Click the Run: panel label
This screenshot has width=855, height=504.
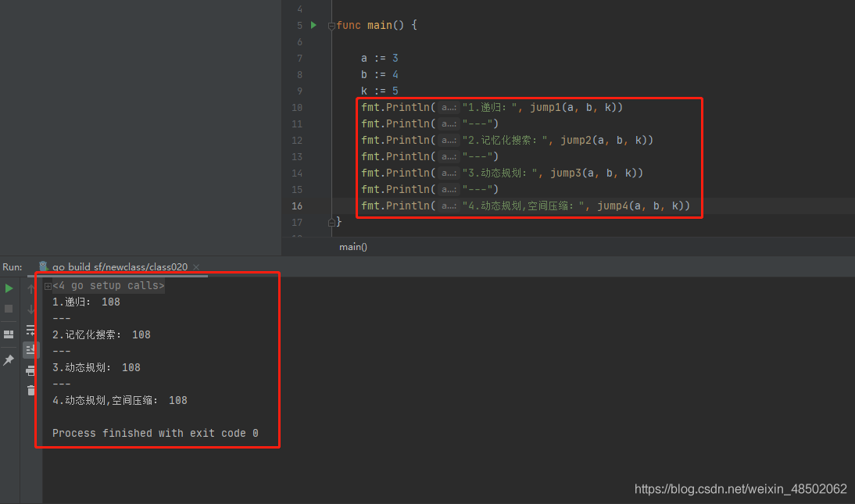[13, 266]
